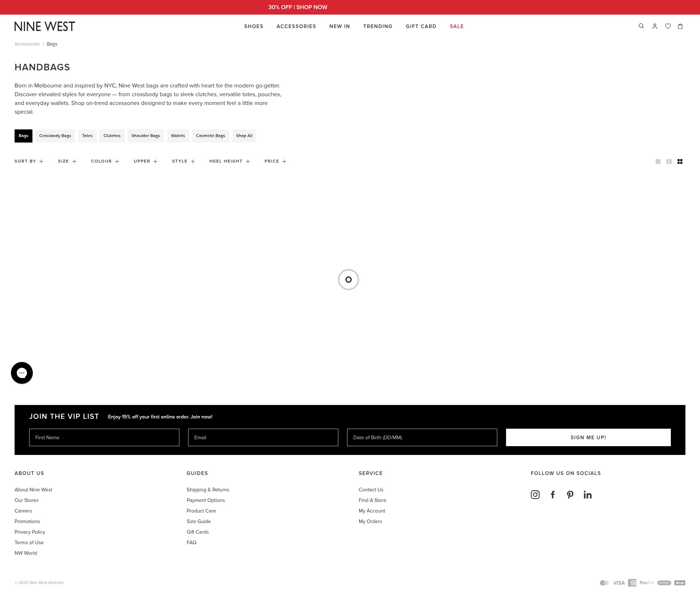Open Our Stores link

[27, 500]
